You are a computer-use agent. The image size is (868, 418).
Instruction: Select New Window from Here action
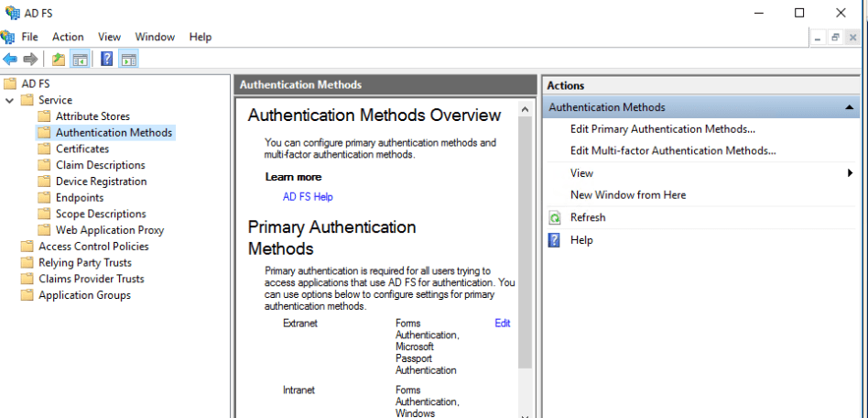[627, 195]
